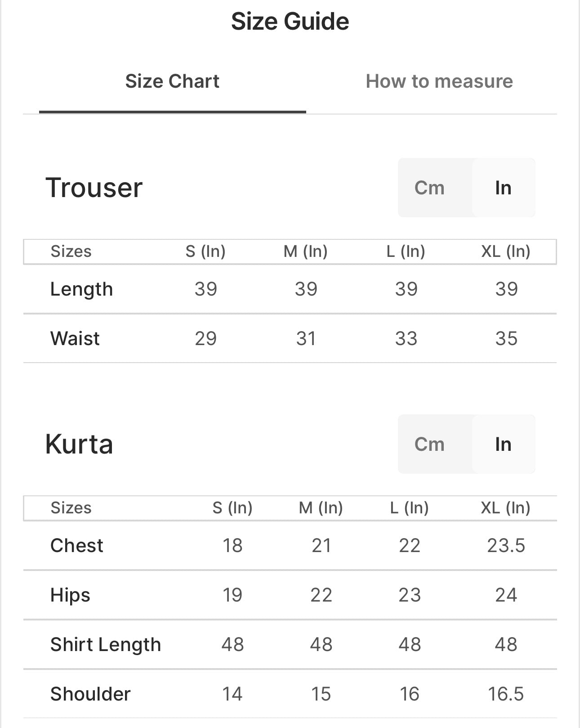Image resolution: width=580 pixels, height=728 pixels.
Task: Select the Shirt Length row label
Action: (x=106, y=644)
